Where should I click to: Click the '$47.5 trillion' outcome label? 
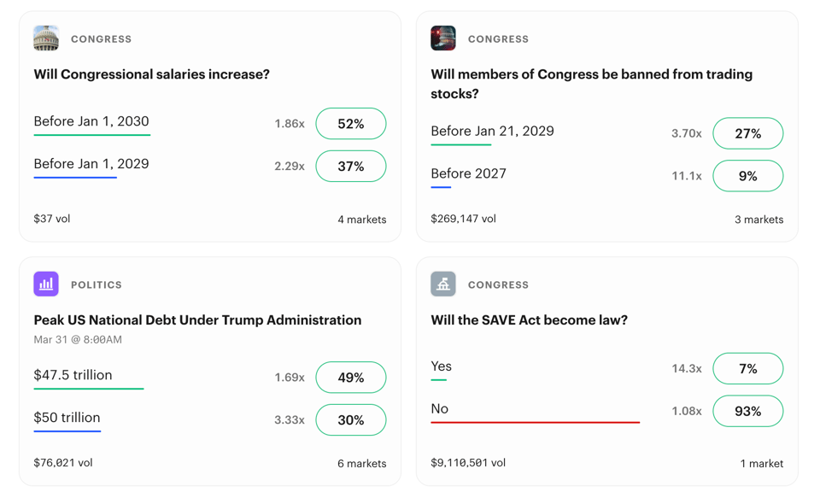tap(73, 375)
